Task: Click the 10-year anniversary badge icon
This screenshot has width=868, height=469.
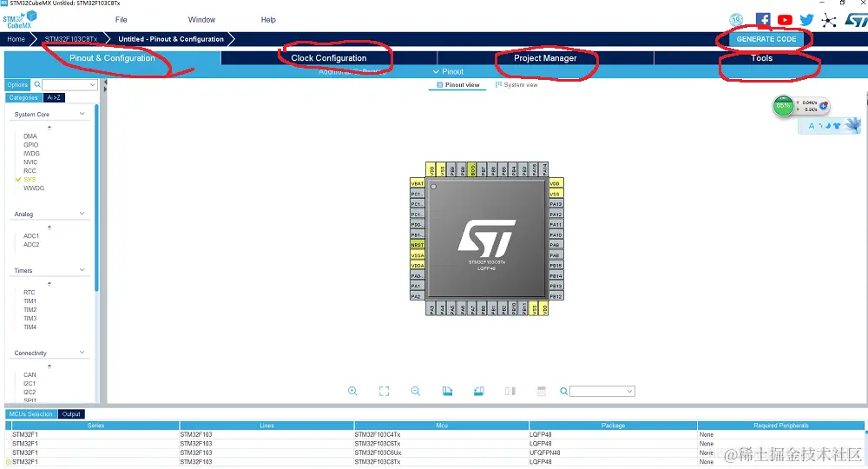Action: tap(736, 20)
